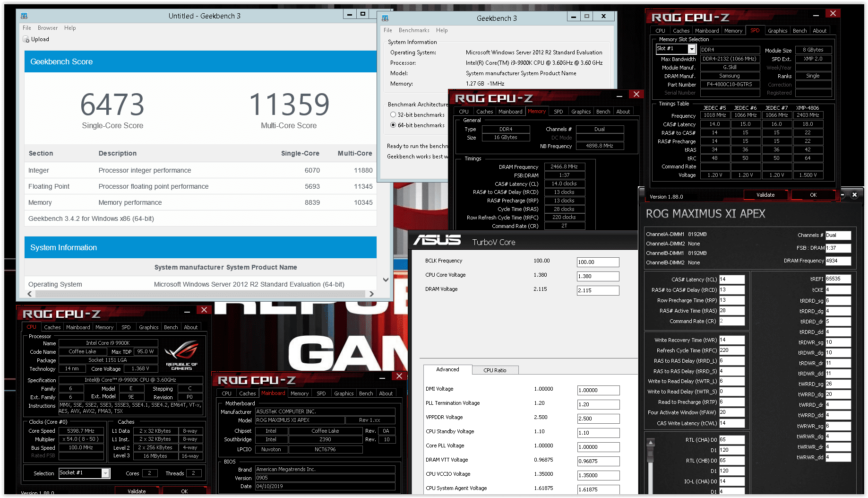The height and width of the screenshot is (498, 868).
Task: Minimize the Geekbench 3 benchmark window
Action: (x=573, y=17)
